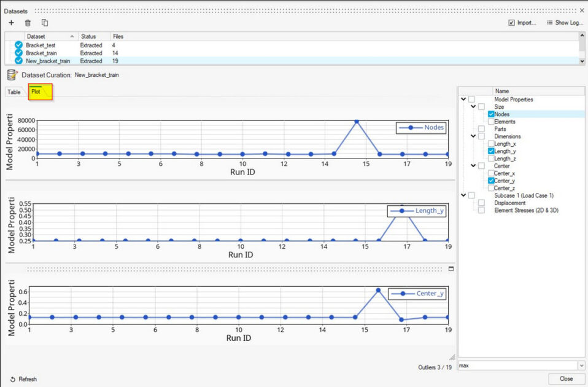Uncheck the Nodes checkbox
Viewport: 588px width, 387px height.
tap(491, 114)
